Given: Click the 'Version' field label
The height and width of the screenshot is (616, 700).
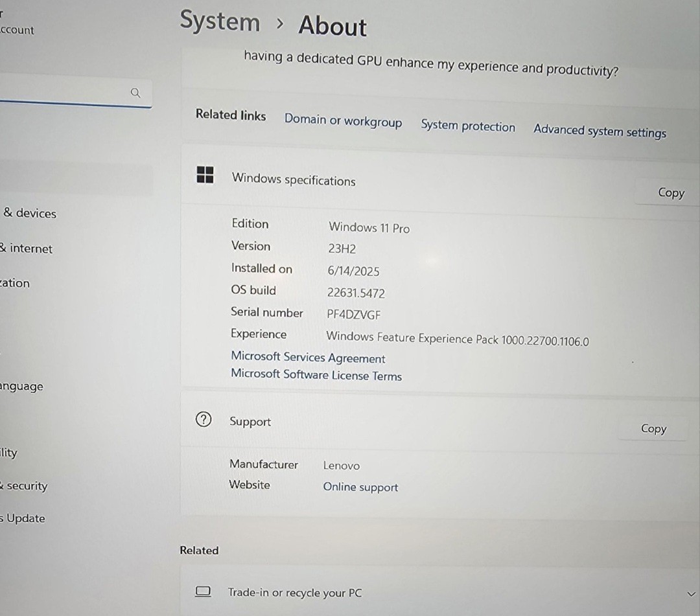Looking at the screenshot, I should [251, 245].
